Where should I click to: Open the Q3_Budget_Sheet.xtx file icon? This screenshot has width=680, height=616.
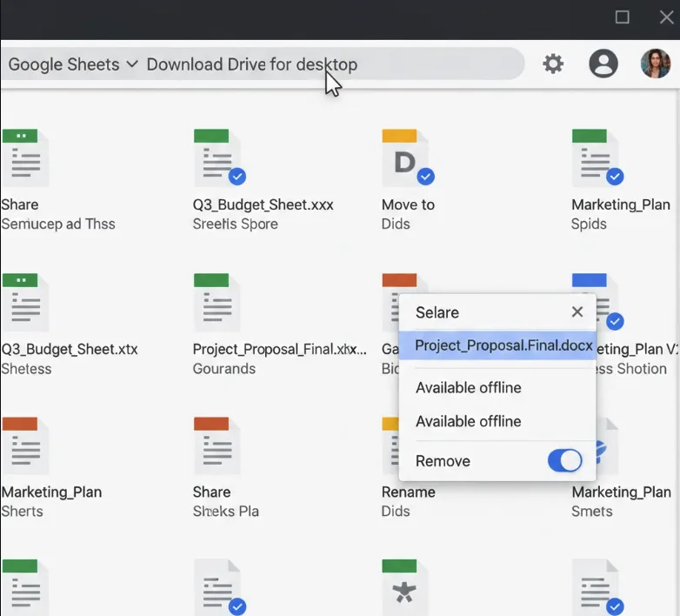coord(24,303)
